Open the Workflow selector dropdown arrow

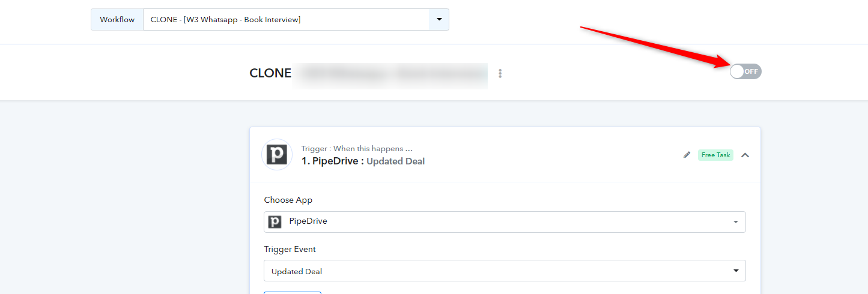439,19
